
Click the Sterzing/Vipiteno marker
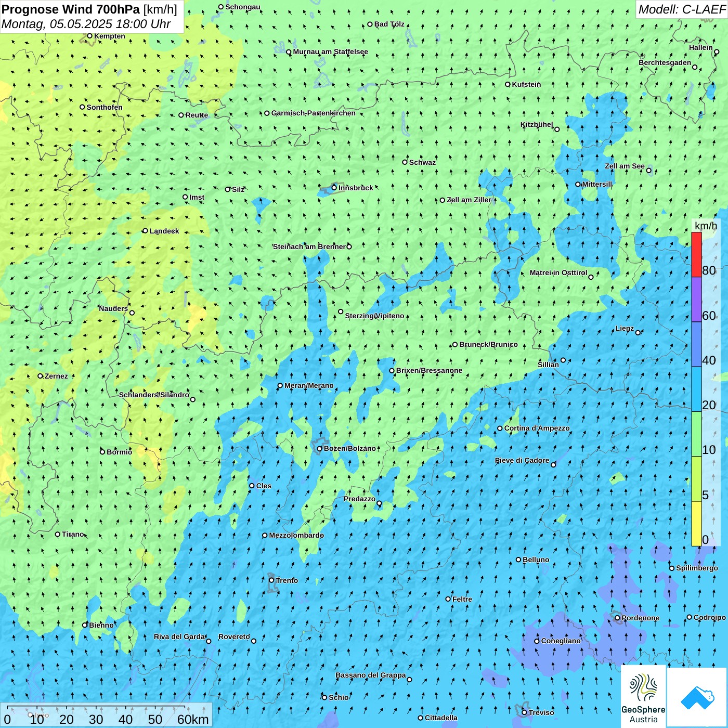coord(341,312)
